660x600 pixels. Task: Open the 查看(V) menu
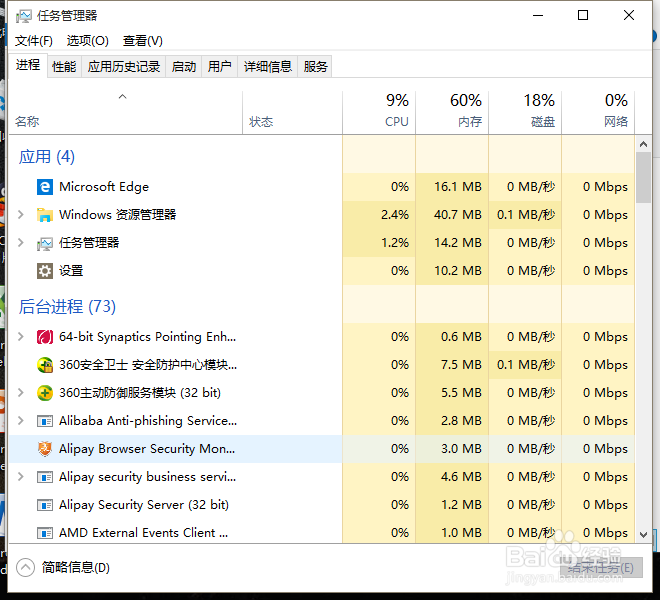143,41
